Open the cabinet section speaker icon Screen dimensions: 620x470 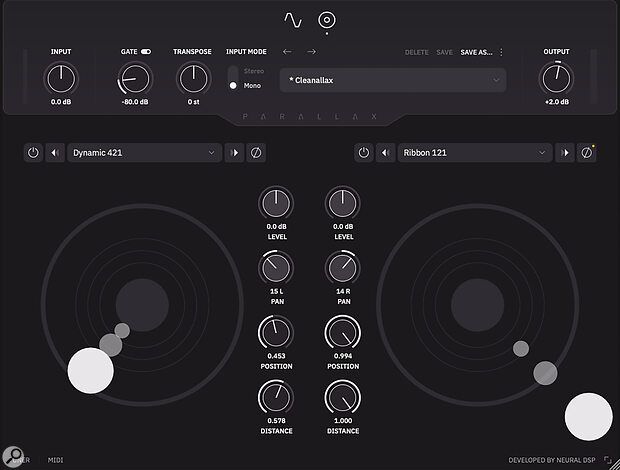pos(327,20)
